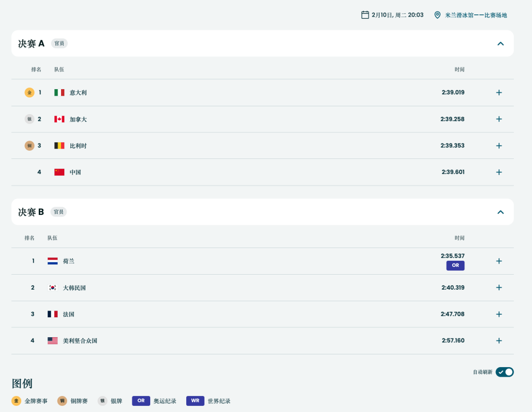Expand 美利坚合众国 row details with plus
Viewport: 532px width, 412px height.
[x=499, y=341]
